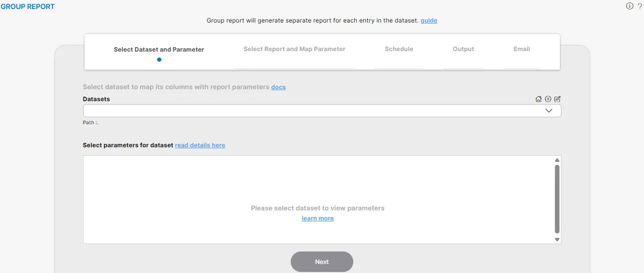
Task: Follow the docs link
Action: (x=278, y=87)
